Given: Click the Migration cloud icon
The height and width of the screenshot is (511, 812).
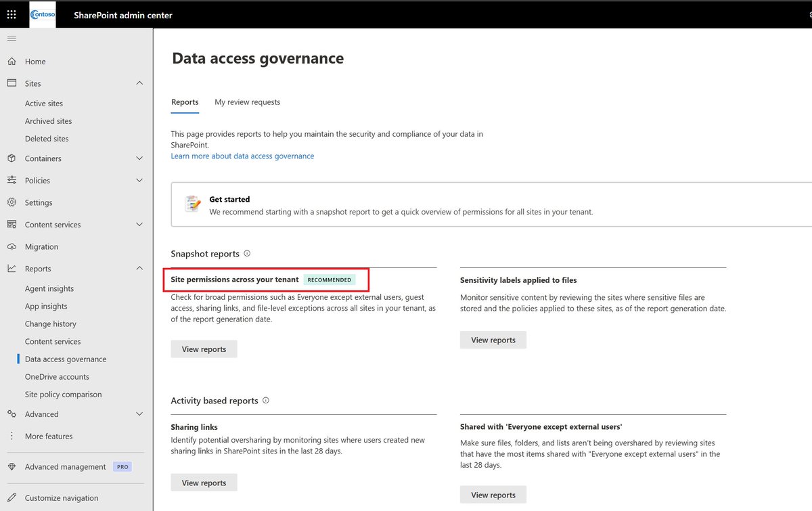Looking at the screenshot, I should pos(12,247).
